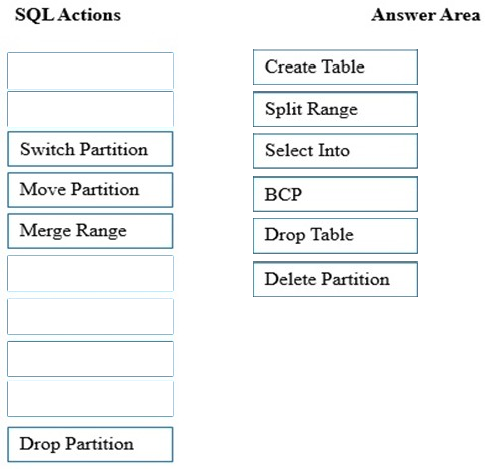Click the Delete Partition answer item
The height and width of the screenshot is (469, 485).
point(335,279)
